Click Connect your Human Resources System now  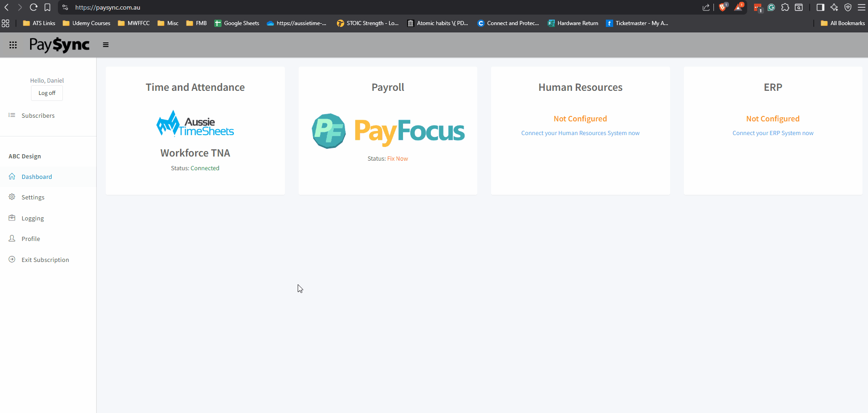click(x=580, y=133)
